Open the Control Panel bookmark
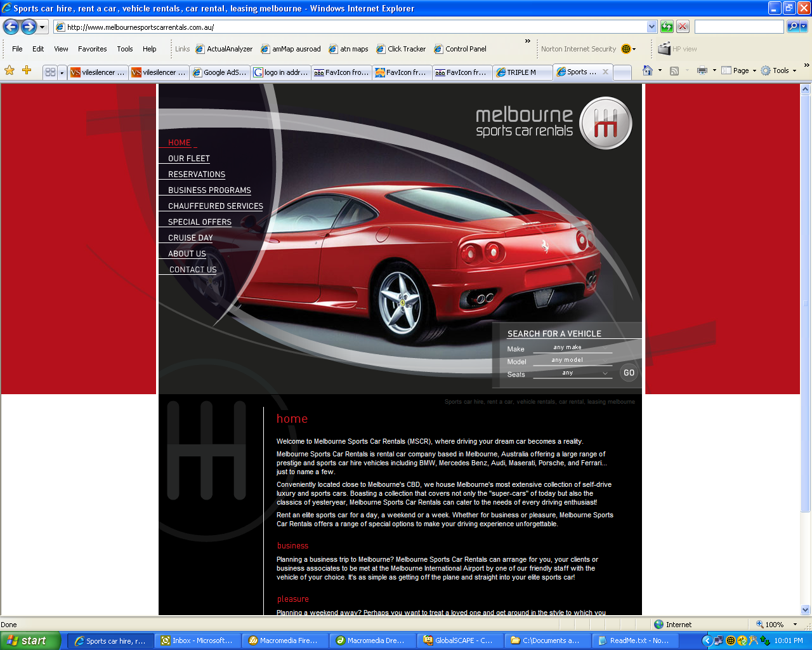The height and width of the screenshot is (650, 812). tap(460, 49)
